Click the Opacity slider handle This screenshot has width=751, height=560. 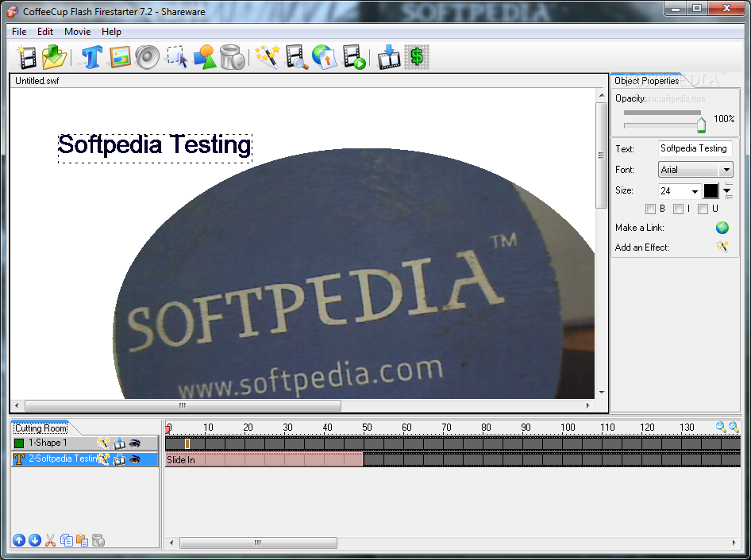[x=701, y=125]
